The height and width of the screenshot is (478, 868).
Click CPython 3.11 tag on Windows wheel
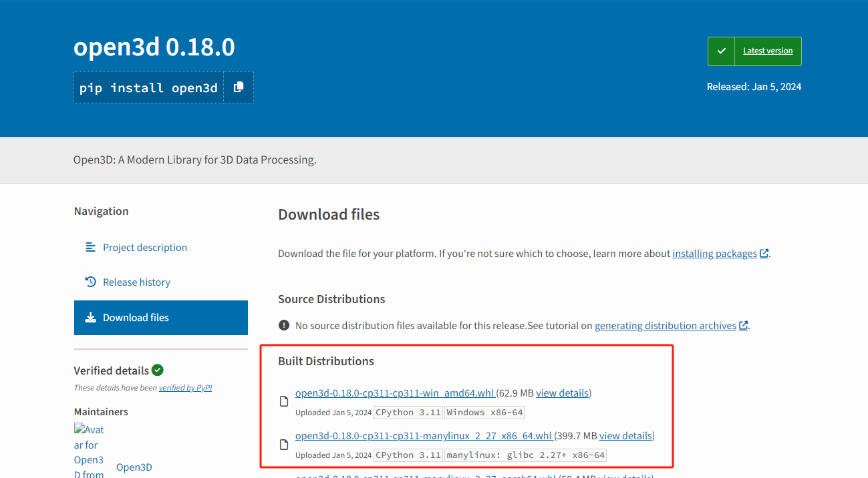408,412
